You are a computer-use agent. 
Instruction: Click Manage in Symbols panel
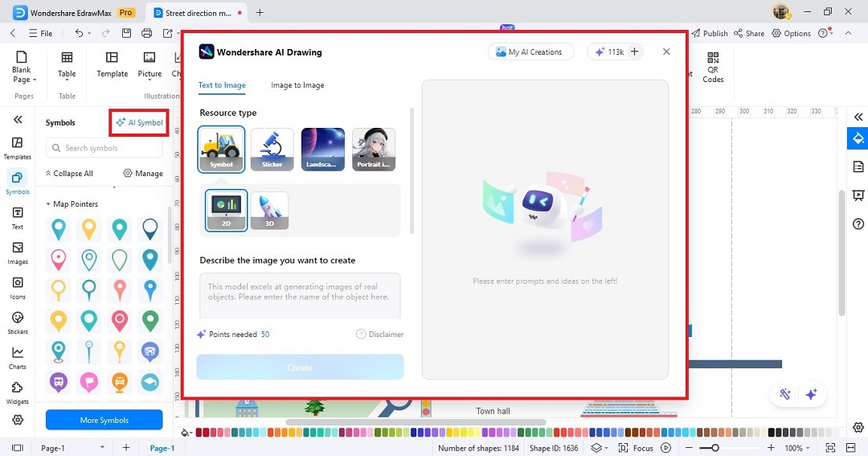[143, 174]
